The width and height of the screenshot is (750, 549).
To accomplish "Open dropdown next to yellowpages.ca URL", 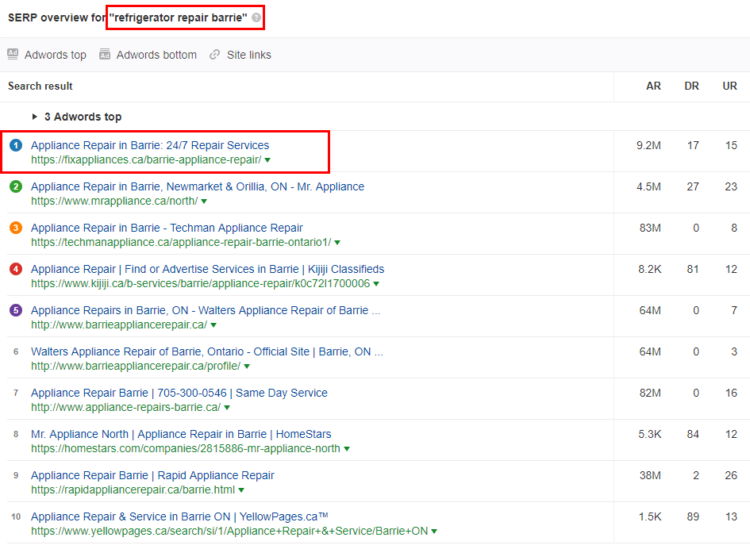I will coord(434,531).
